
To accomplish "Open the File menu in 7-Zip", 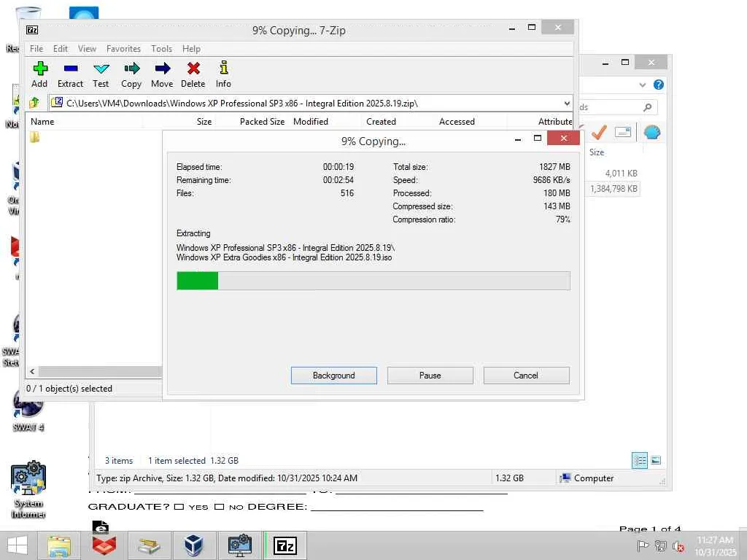I will 36,49.
